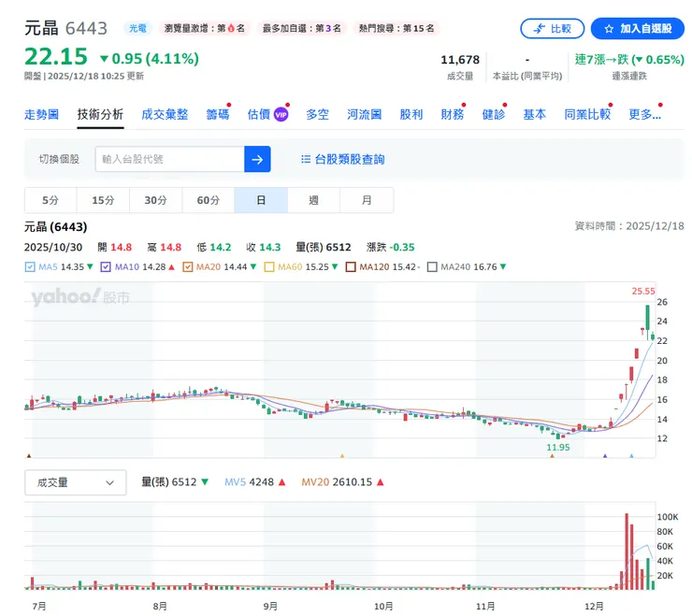The height and width of the screenshot is (616, 692).
Task: Select the 日 daily chart interval
Action: click(x=261, y=200)
